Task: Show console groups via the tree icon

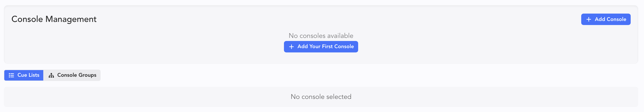Action: pos(51,75)
